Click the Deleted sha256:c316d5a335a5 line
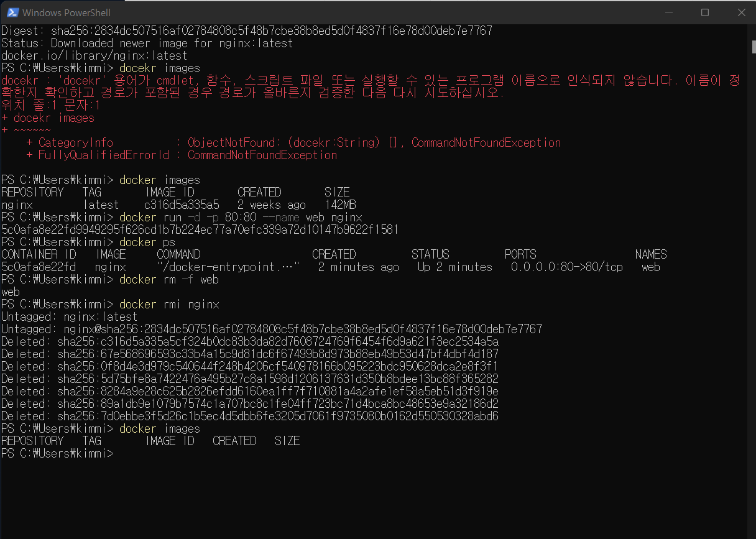 point(250,341)
